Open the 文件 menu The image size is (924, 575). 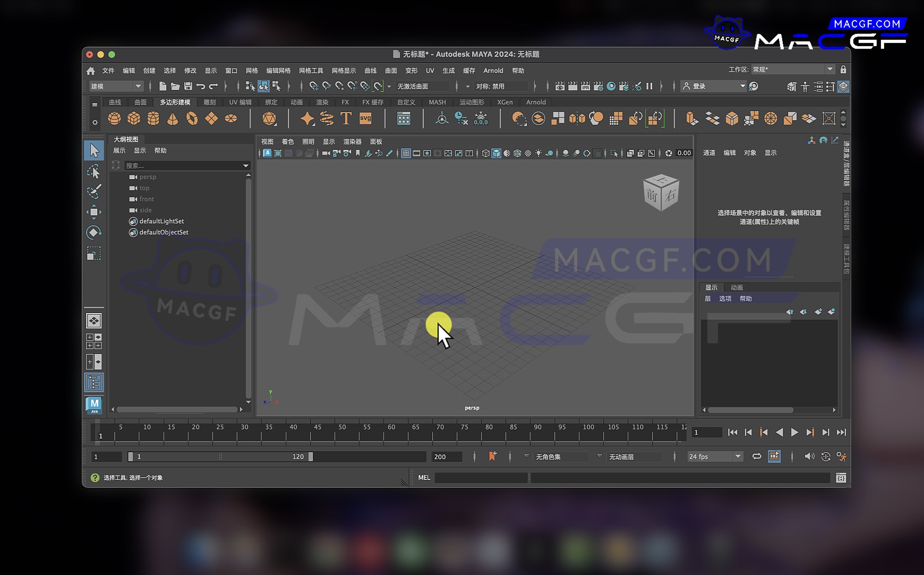(108, 71)
